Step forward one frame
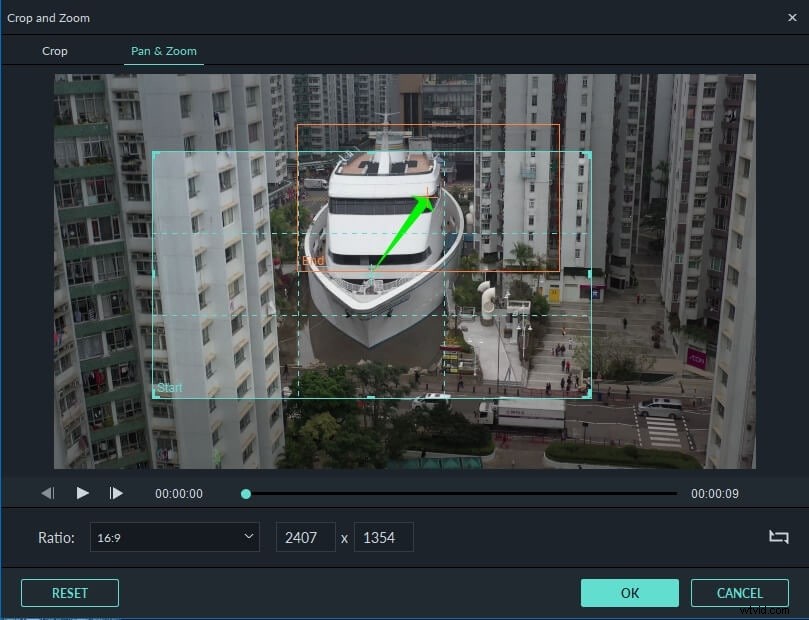 pos(116,492)
